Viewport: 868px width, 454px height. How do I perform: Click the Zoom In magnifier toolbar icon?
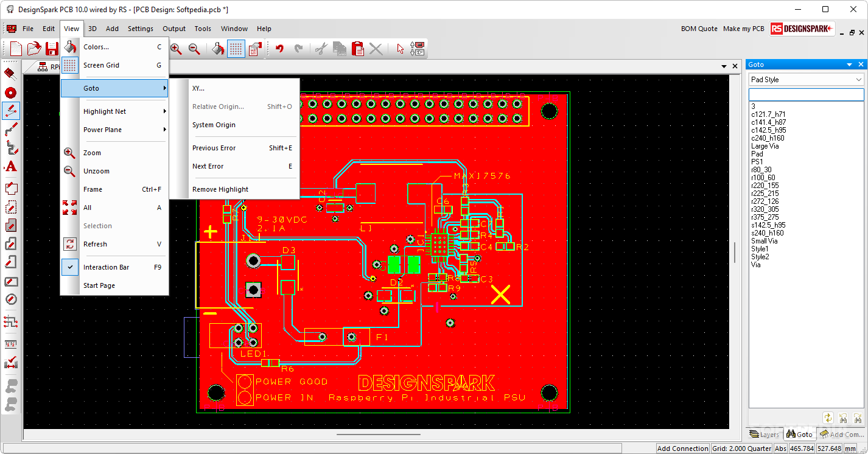tap(176, 49)
